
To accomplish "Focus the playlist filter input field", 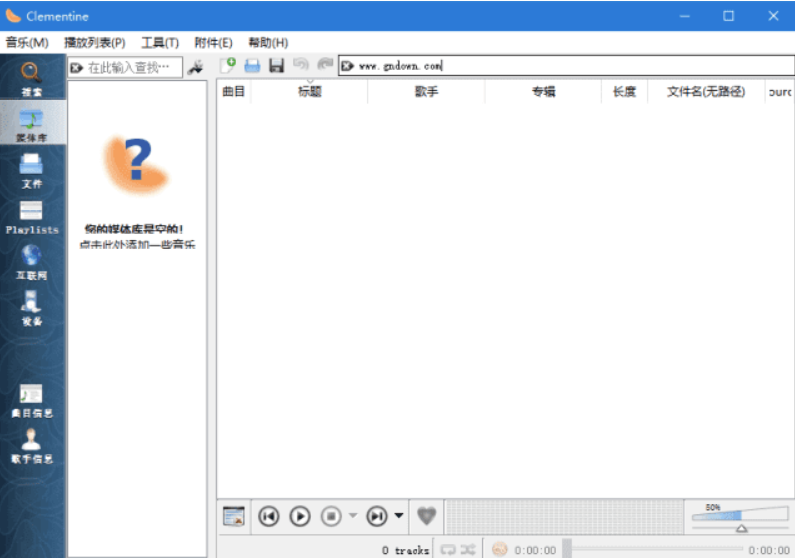I will point(566,66).
